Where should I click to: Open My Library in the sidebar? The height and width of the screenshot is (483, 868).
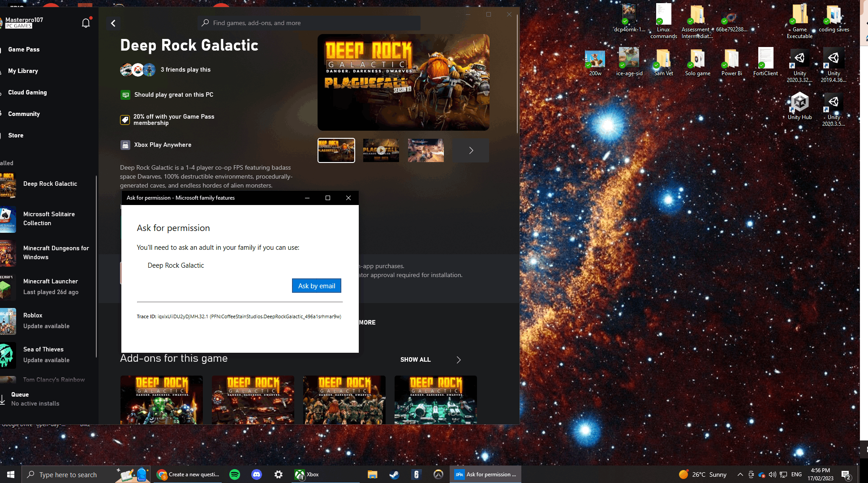(x=23, y=71)
